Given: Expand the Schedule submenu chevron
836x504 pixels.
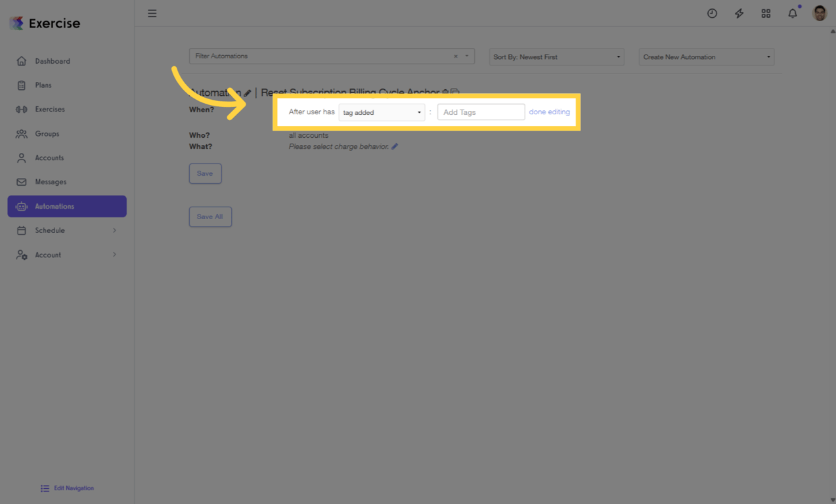Looking at the screenshot, I should 114,230.
